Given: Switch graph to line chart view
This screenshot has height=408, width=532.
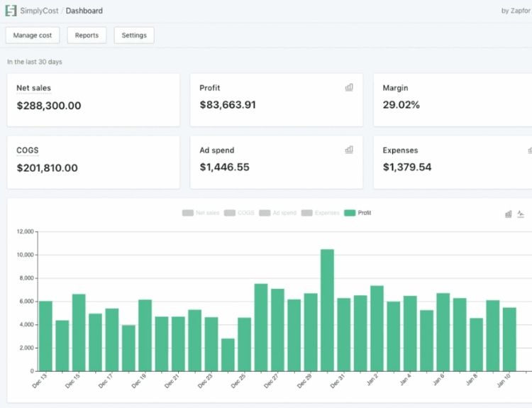Looking at the screenshot, I should 521,214.
